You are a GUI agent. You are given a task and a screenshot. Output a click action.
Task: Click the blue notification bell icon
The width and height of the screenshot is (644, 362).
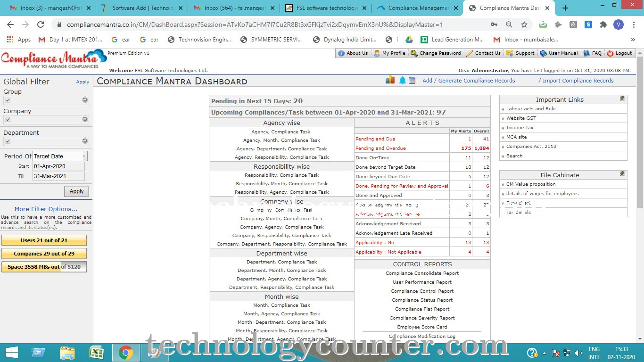tap(402, 80)
